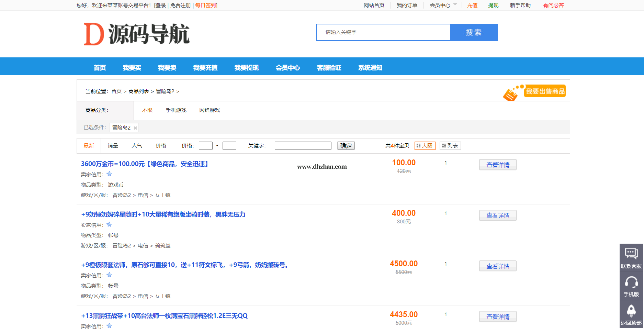Open the 手机版 headset icon
644x333 pixels.
[631, 283]
